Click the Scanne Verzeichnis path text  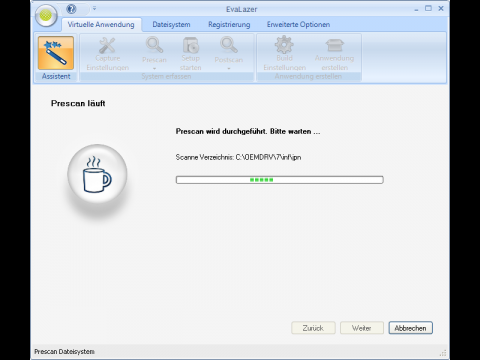[238, 157]
